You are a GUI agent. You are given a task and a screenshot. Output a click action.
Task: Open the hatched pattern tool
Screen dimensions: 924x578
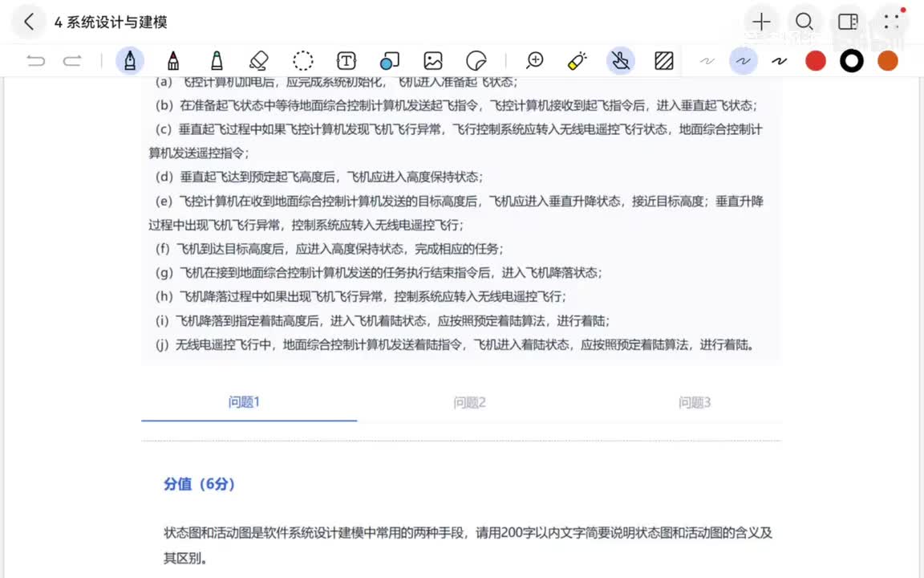pyautogui.click(x=664, y=60)
